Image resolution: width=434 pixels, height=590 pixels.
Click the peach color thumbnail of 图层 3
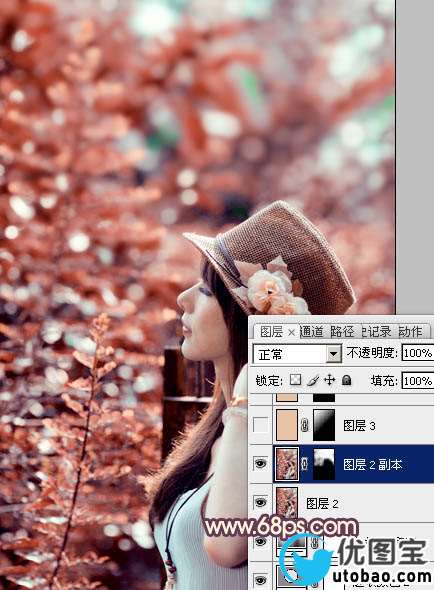click(287, 425)
